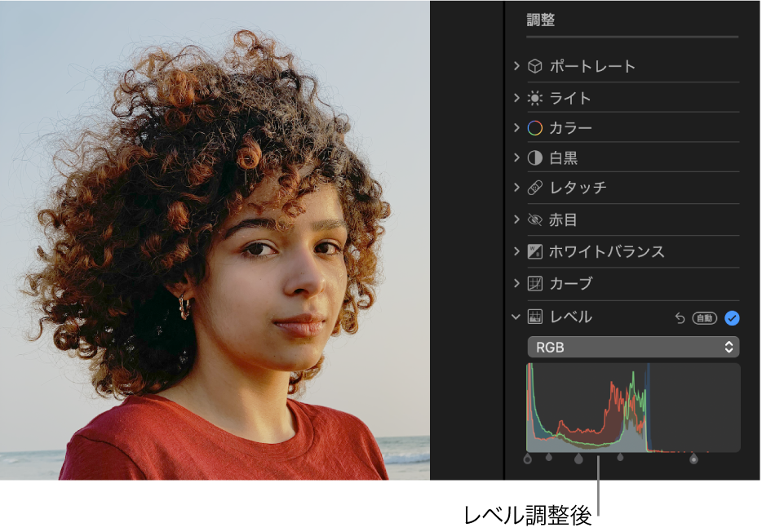Click the 白黒 half-circle icon
Viewport: 762px width, 532px height.
pyautogui.click(x=534, y=158)
